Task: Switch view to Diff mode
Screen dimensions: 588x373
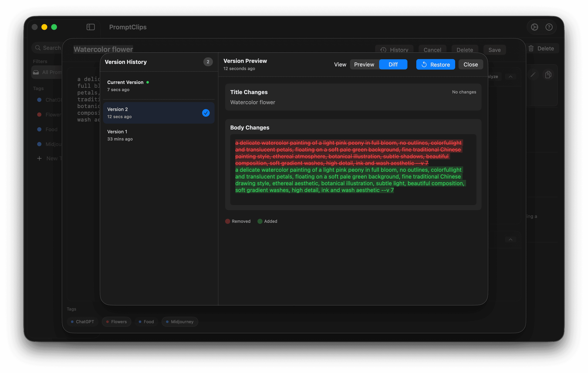Action: [393, 64]
